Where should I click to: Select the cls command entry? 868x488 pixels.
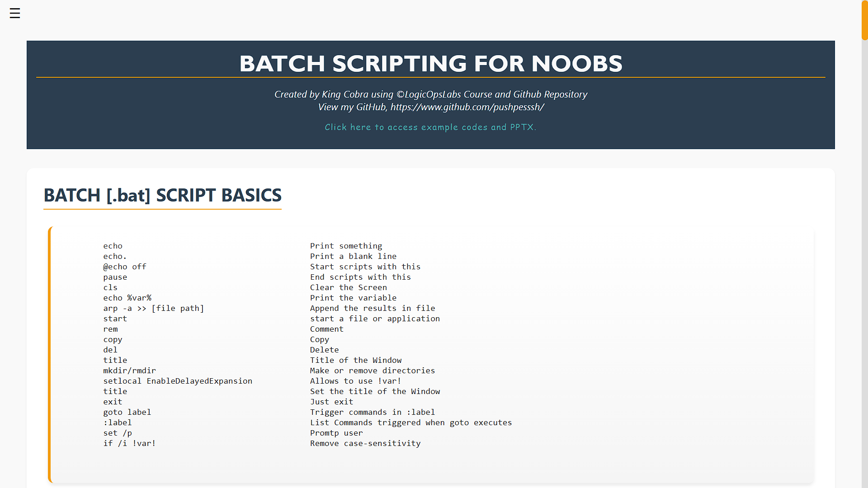pos(110,287)
